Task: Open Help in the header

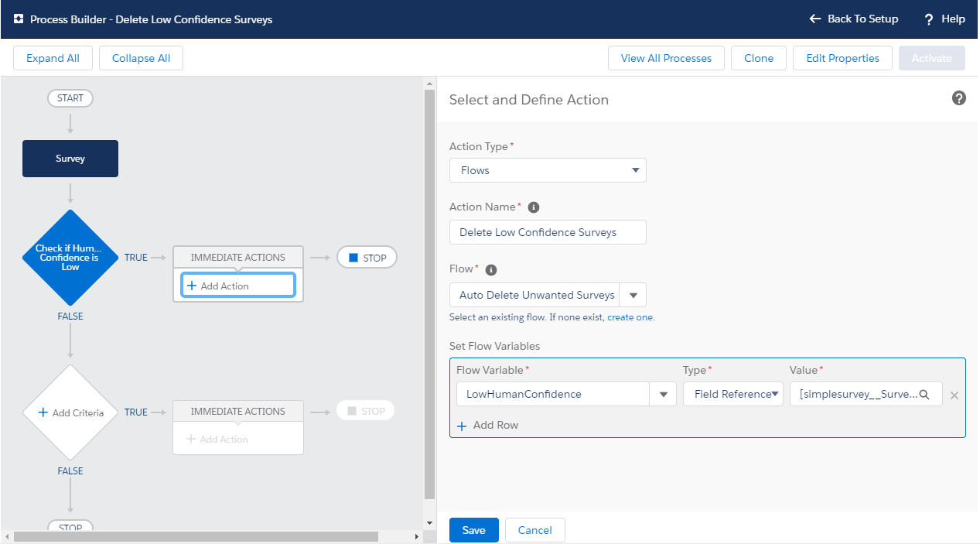Action: (x=945, y=19)
